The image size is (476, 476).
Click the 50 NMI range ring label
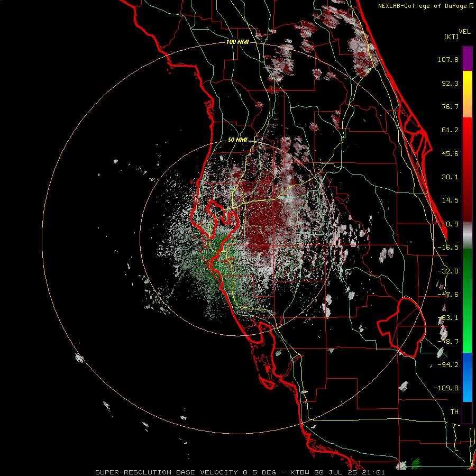coord(237,140)
